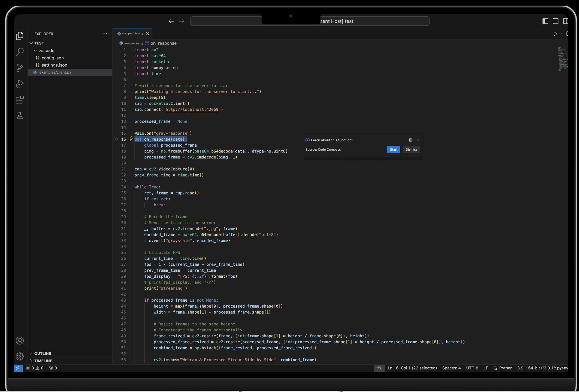Open errors and warnings count in status bar

[35, 368]
